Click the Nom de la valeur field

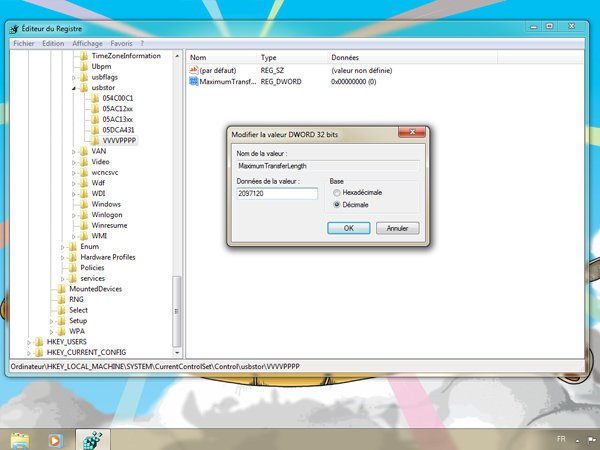[x=328, y=166]
